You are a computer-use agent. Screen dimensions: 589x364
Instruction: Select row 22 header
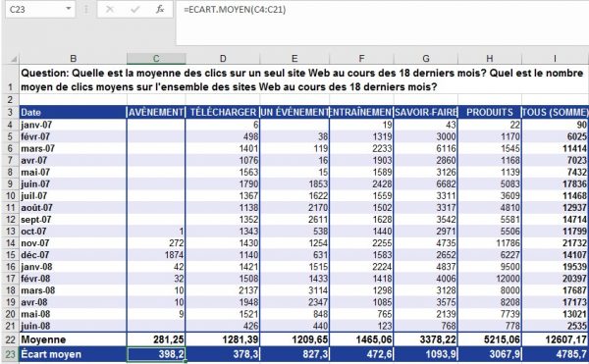11,339
